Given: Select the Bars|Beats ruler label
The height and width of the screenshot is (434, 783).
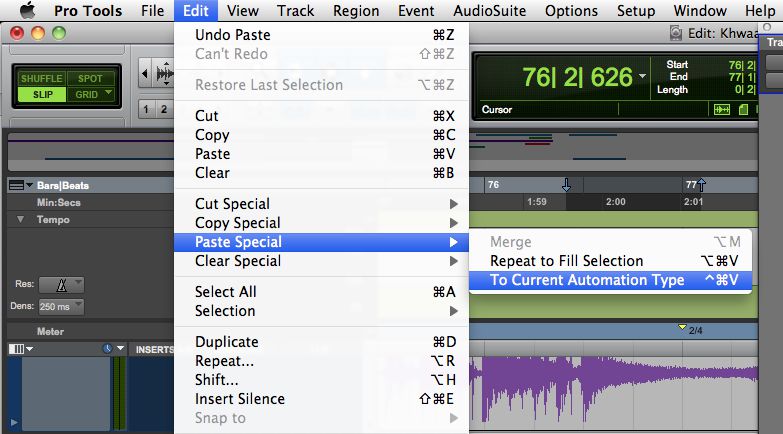Looking at the screenshot, I should tap(62, 185).
